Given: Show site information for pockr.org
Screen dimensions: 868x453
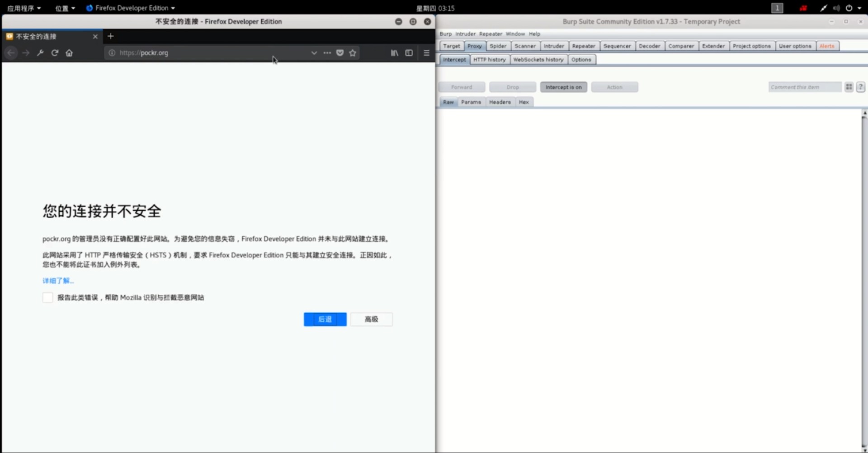Looking at the screenshot, I should pos(112,53).
